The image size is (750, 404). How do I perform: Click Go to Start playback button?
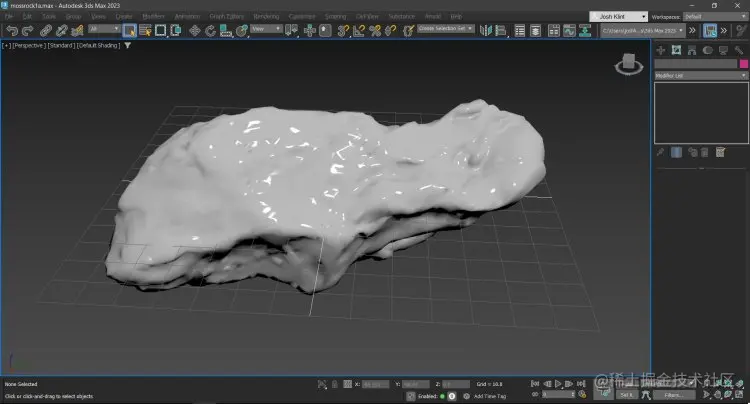click(x=535, y=384)
